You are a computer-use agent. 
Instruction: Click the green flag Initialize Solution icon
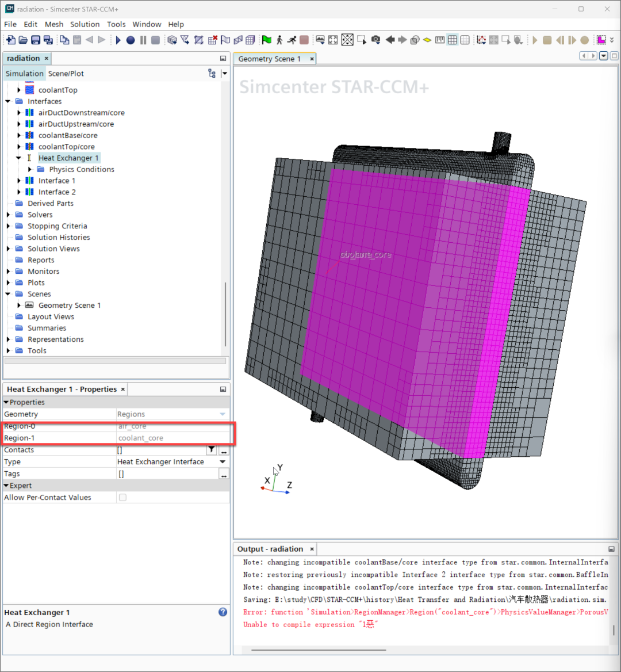267,40
